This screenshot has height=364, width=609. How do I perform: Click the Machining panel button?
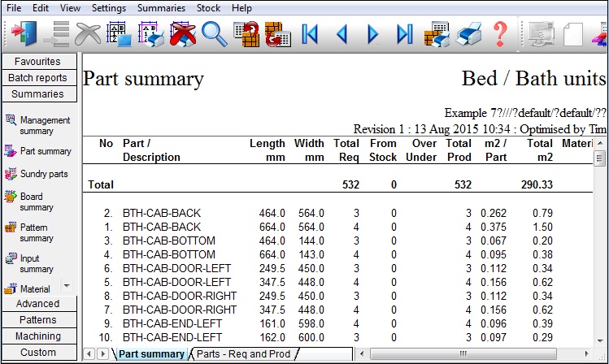pos(39,336)
